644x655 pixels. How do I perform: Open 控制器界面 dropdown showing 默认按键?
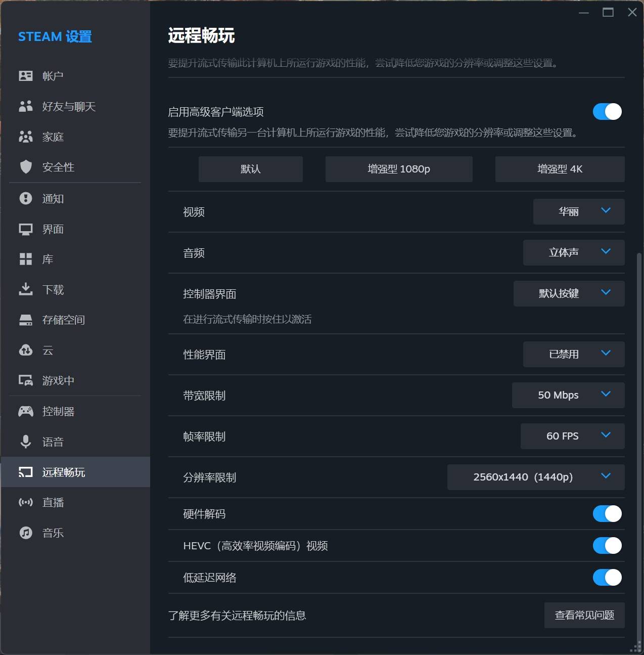point(569,293)
